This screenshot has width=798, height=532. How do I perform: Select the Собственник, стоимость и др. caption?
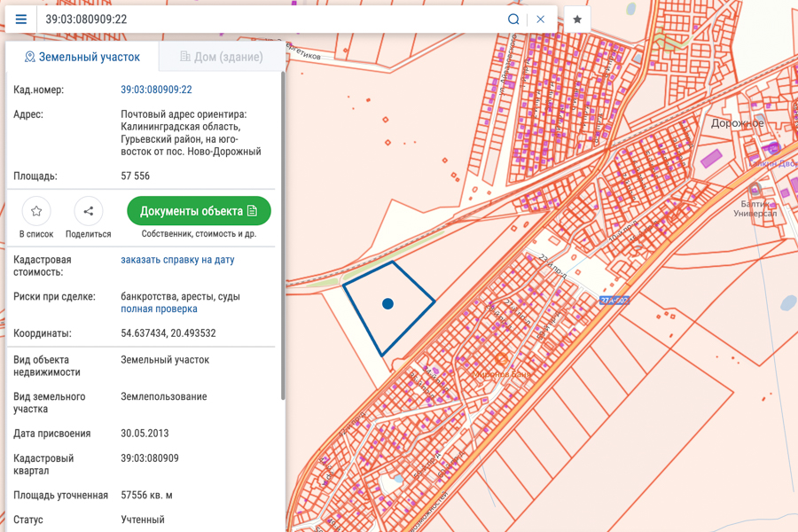199,234
